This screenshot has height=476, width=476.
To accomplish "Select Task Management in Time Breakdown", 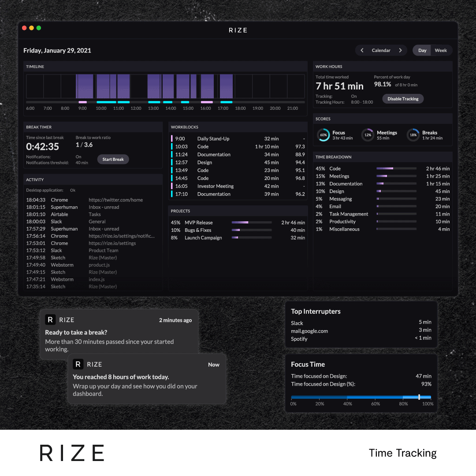I will tap(383, 214).
